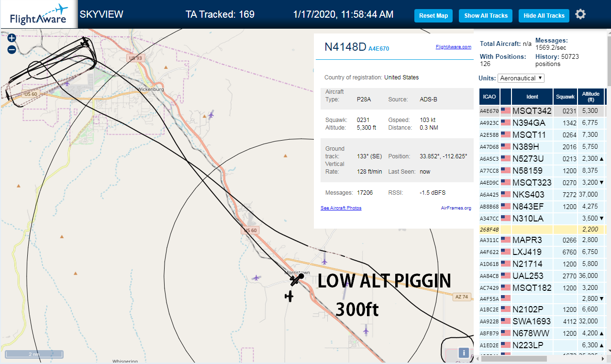Select the N5273U aircraft row
The width and height of the screenshot is (611, 364).
pyautogui.click(x=542, y=158)
